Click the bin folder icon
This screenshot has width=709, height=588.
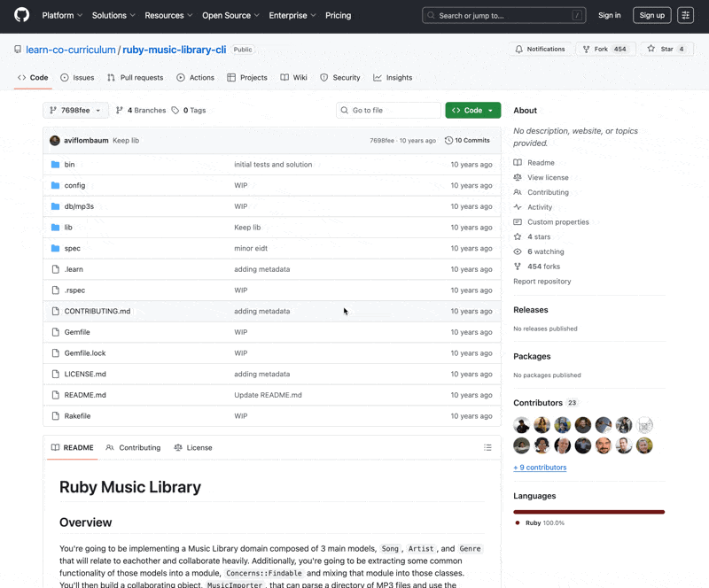pyautogui.click(x=55, y=165)
